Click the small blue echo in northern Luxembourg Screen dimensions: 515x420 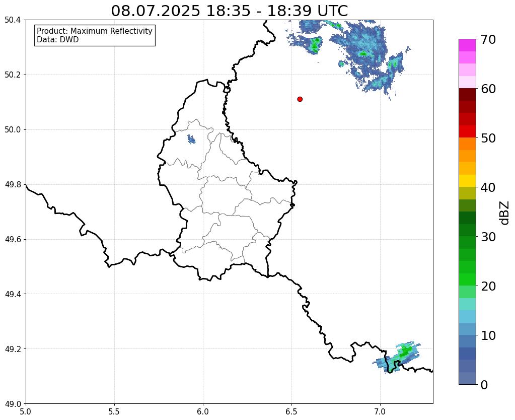(191, 139)
